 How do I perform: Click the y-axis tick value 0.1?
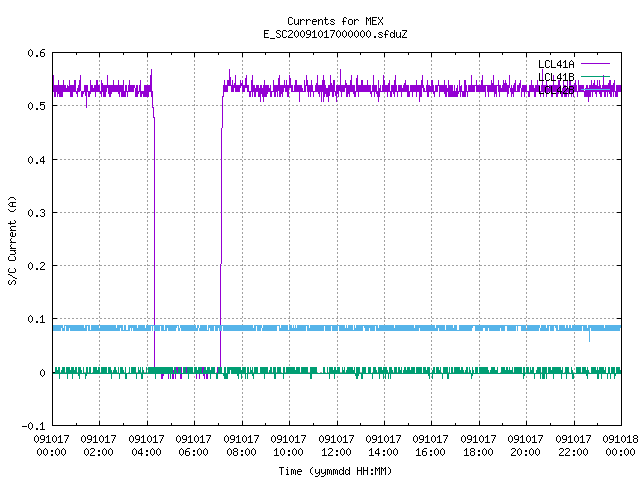coord(36,319)
